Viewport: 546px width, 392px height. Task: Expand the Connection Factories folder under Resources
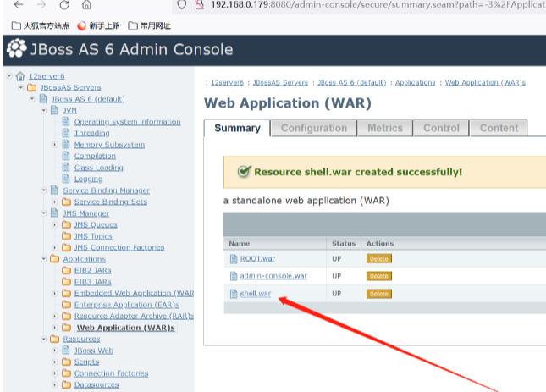click(x=55, y=373)
